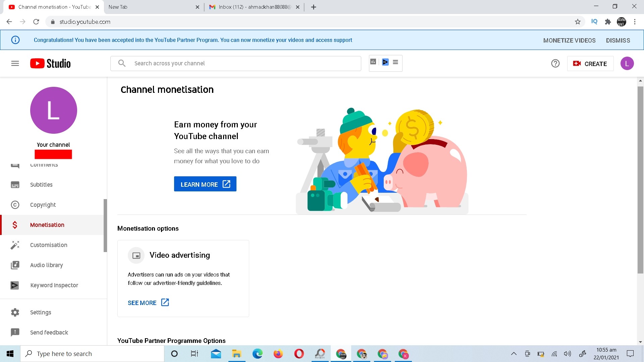The image size is (644, 362).
Task: Click the page vertical scrollbar
Action: click(x=640, y=180)
